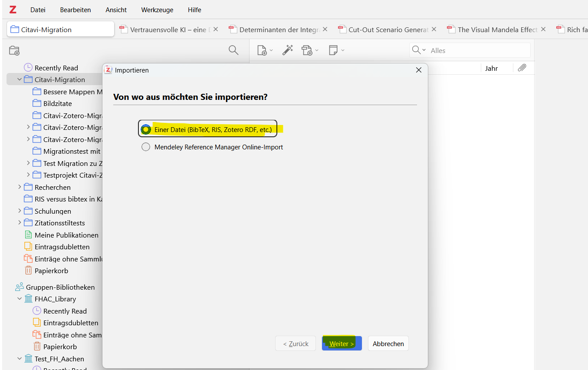Screen dimensions: 588x370
Task: Expand the Schulungen collection
Action: click(20, 211)
